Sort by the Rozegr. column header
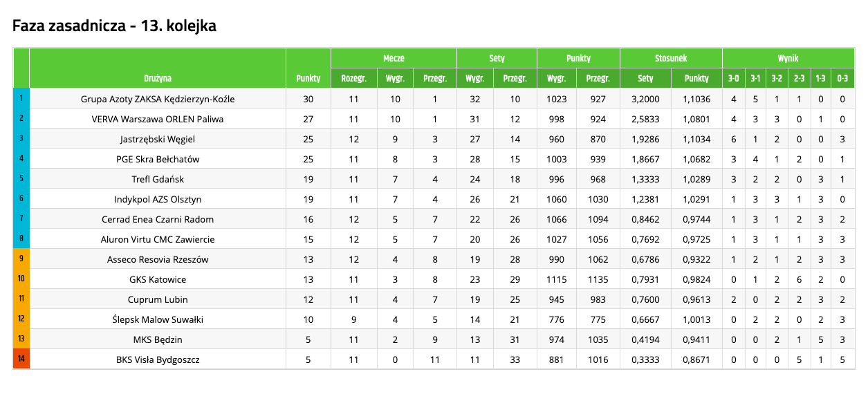The image size is (868, 394). tap(353, 78)
